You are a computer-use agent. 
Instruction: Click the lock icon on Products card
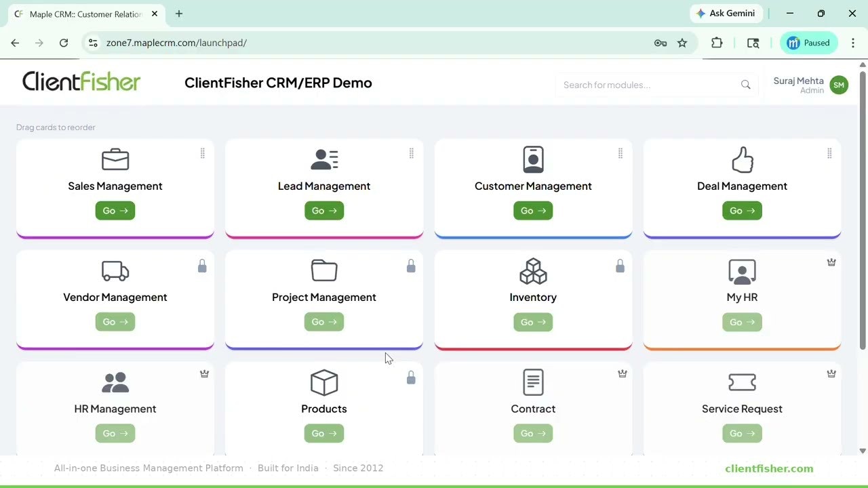[x=411, y=378]
